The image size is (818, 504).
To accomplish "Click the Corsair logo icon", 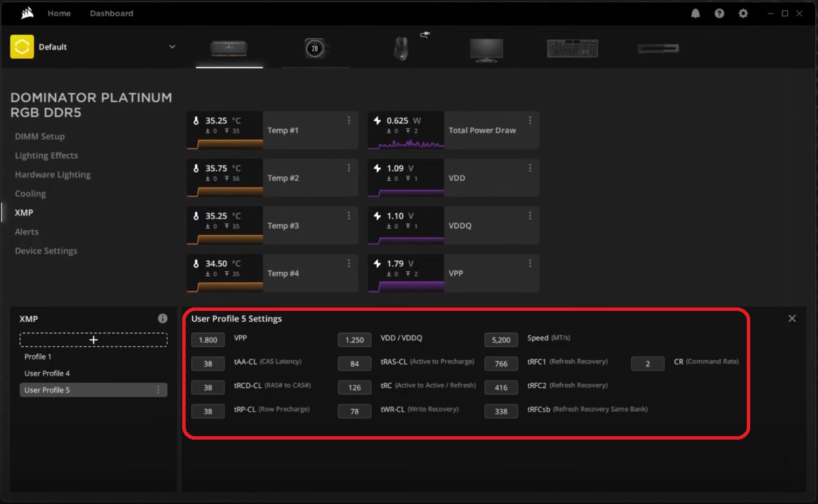I will click(27, 12).
